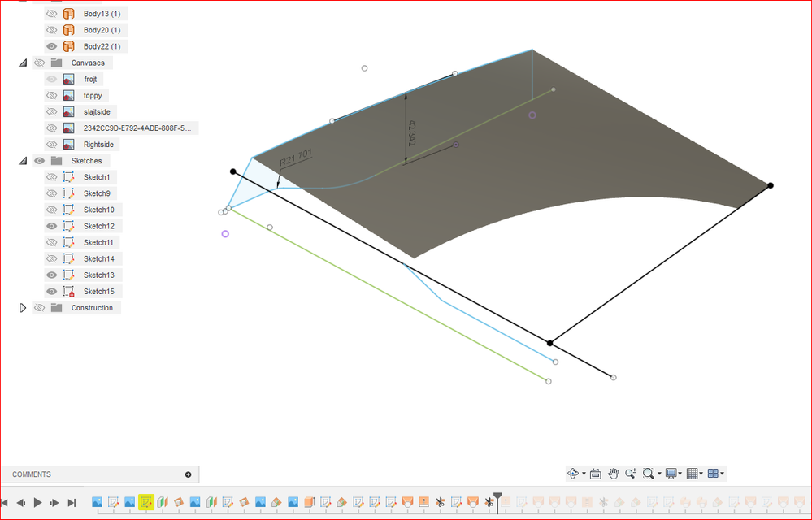Click the 42.342 sketch dimension
This screenshot has width=812, height=520.
412,133
